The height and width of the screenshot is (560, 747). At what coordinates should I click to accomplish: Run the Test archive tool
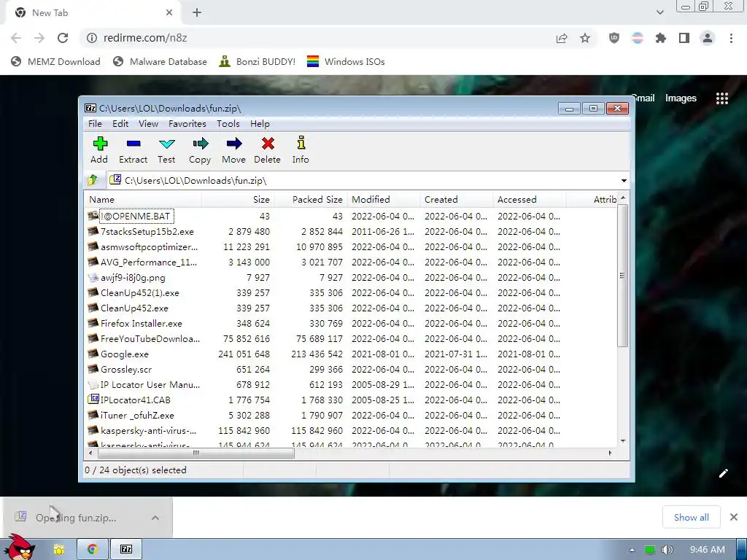[x=166, y=149]
